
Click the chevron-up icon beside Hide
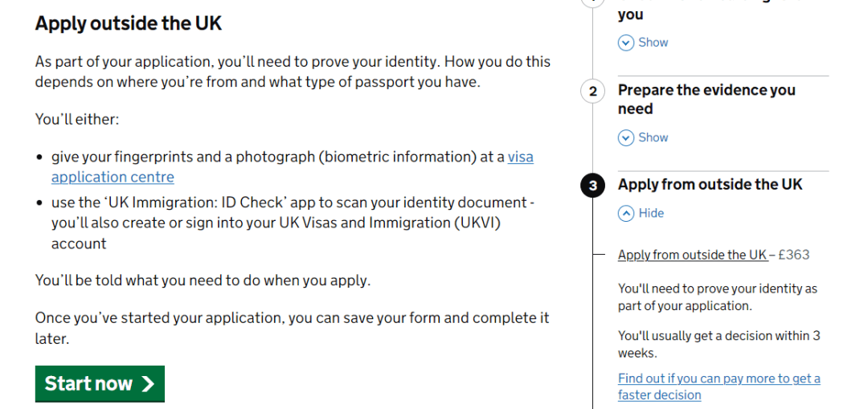tap(625, 213)
